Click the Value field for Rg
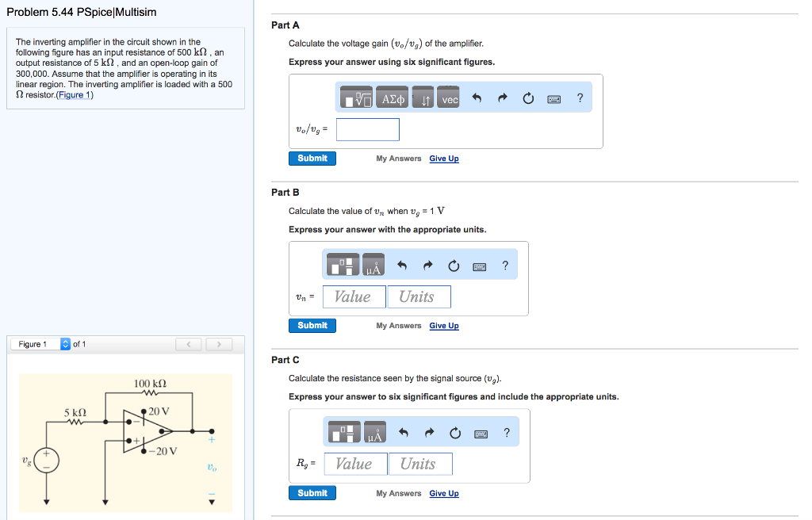 [356, 464]
